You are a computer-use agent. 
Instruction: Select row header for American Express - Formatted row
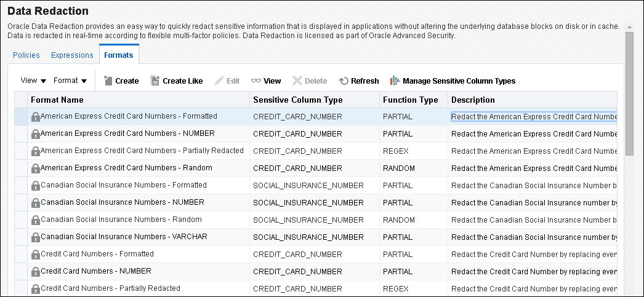21,117
